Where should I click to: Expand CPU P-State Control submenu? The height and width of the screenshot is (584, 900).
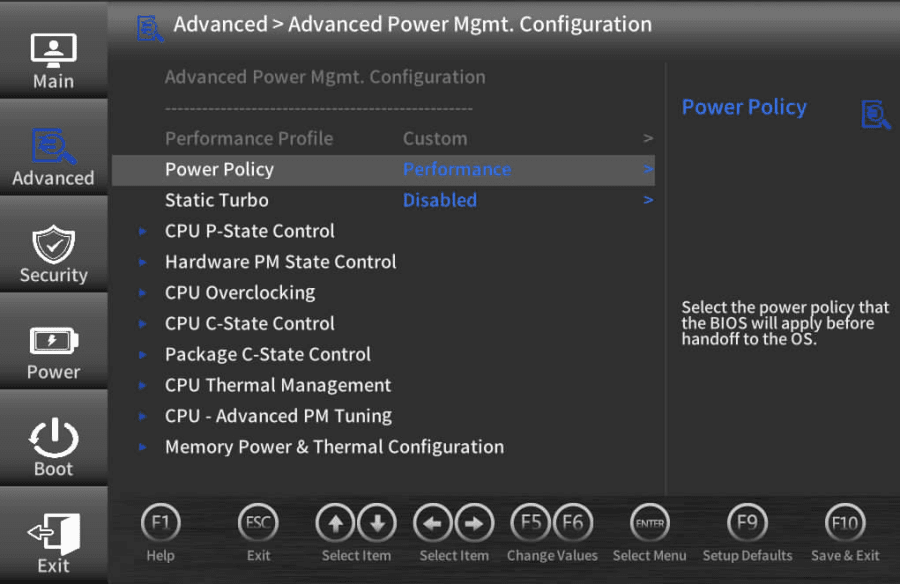[x=250, y=231]
